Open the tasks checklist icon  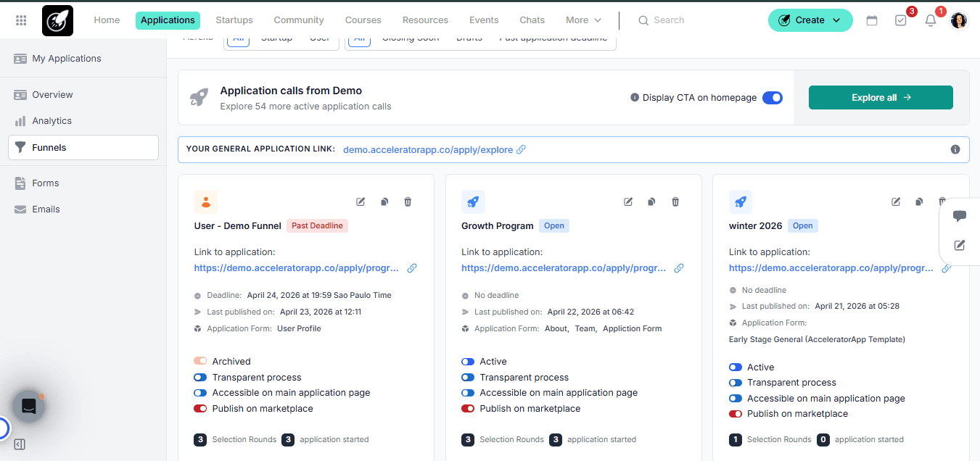[901, 20]
